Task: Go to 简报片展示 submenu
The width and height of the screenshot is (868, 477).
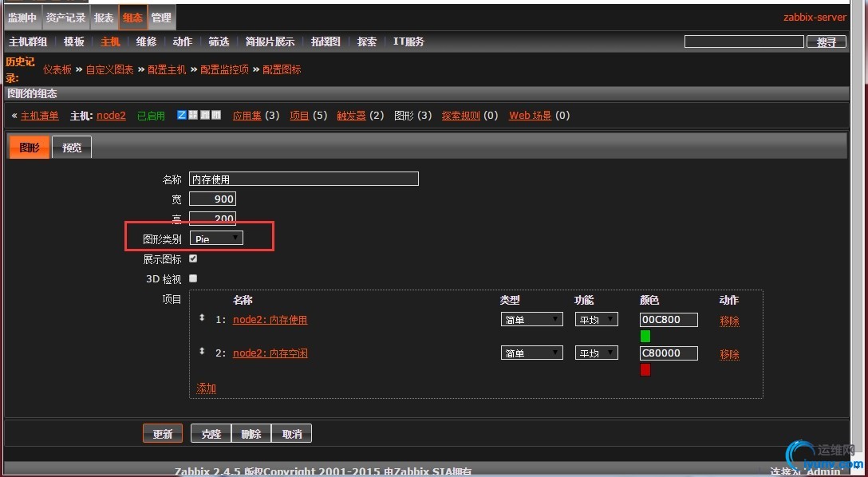Action: [270, 41]
